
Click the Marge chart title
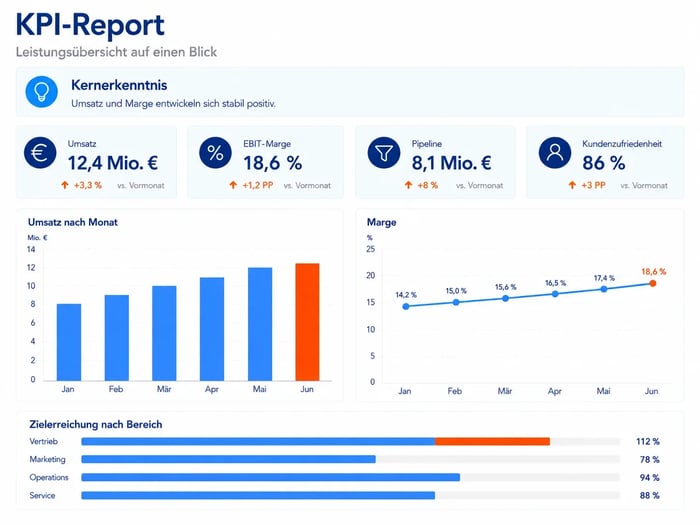[x=382, y=222]
